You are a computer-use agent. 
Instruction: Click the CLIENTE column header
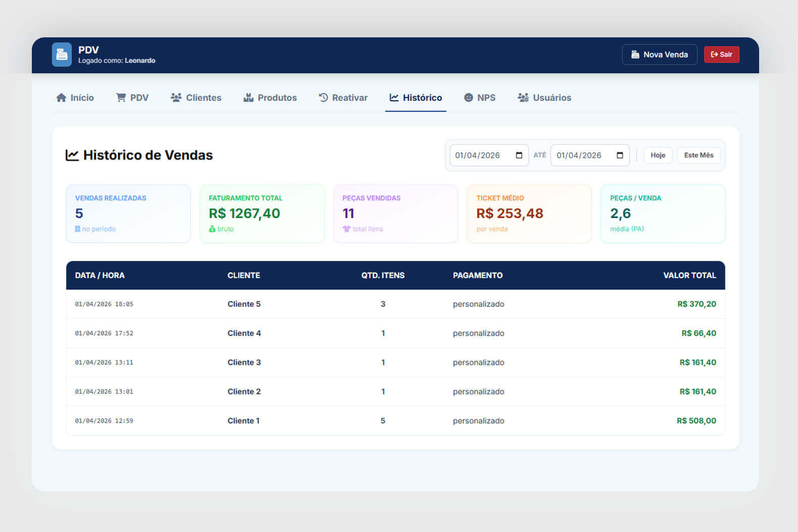[x=244, y=275]
